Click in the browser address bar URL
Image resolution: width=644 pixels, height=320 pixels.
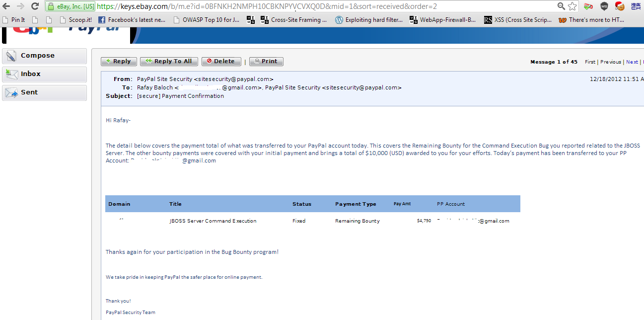click(x=267, y=6)
